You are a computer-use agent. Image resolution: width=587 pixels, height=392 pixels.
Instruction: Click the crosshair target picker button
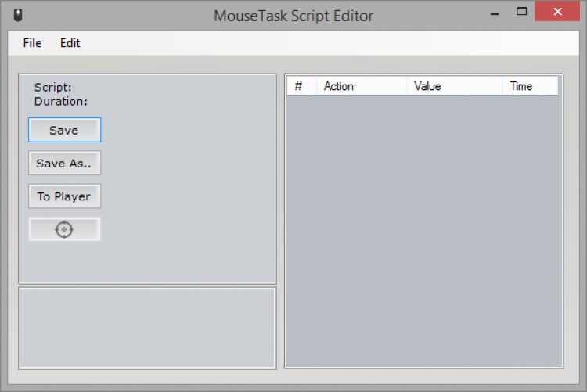coord(64,229)
